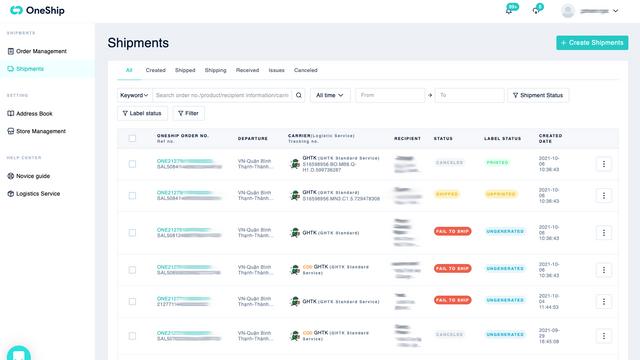Screen dimensions: 640x360
Task: Open the Shipment Status filter button
Action: (x=538, y=95)
